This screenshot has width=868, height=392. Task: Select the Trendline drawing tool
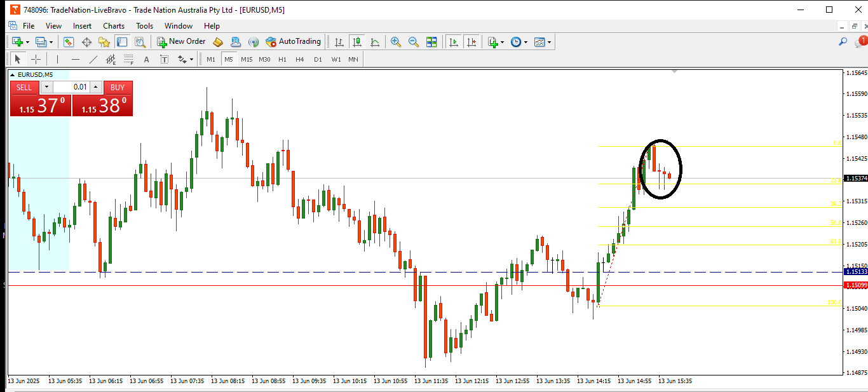93,59
